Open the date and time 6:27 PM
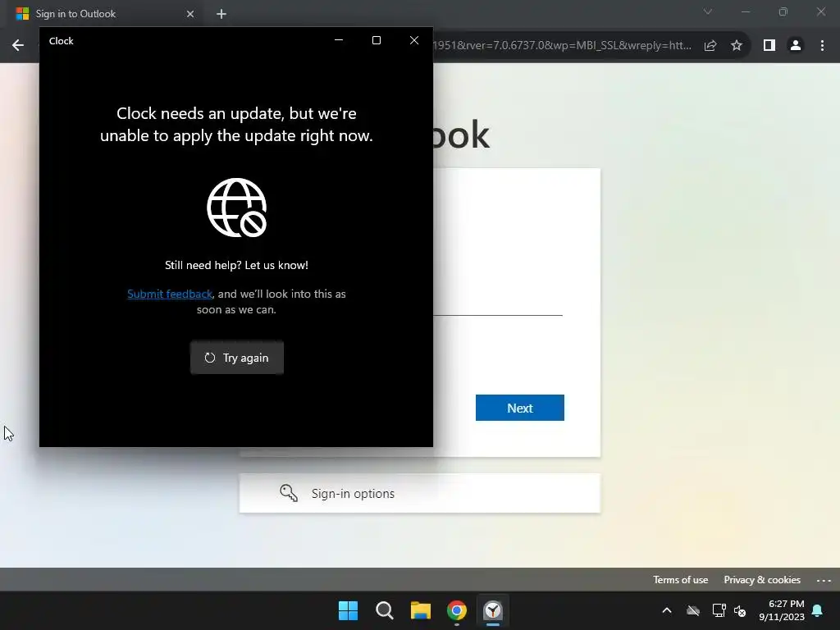The height and width of the screenshot is (630, 840). pos(782,610)
